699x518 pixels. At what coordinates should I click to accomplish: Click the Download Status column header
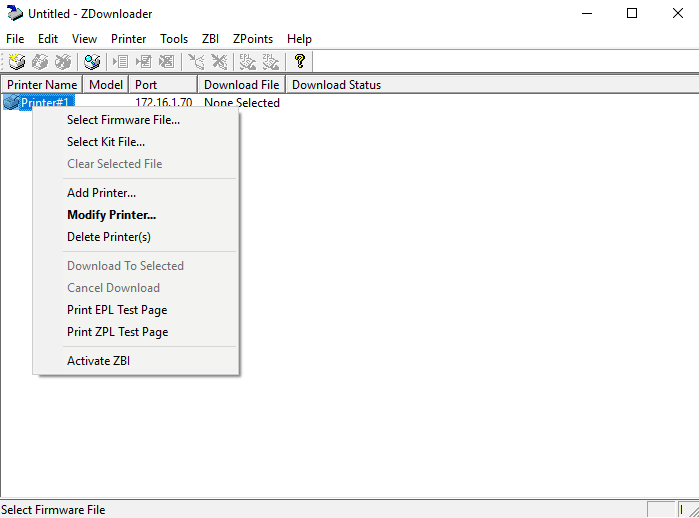336,85
